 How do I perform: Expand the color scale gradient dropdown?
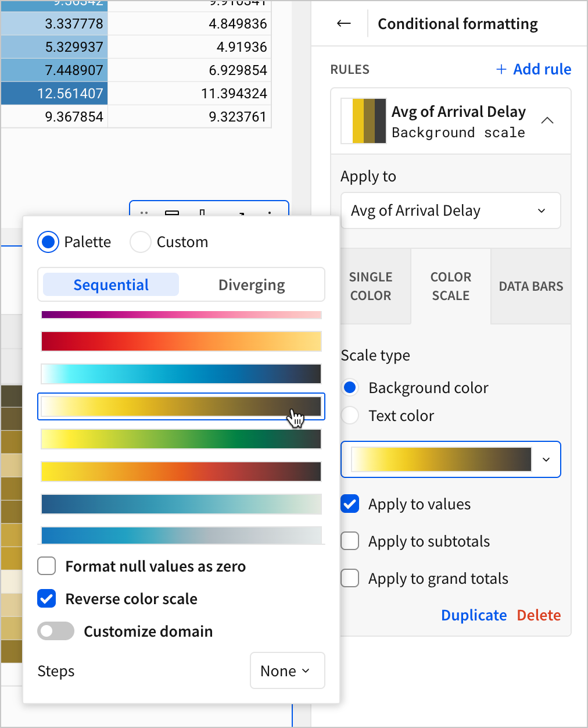pyautogui.click(x=546, y=459)
